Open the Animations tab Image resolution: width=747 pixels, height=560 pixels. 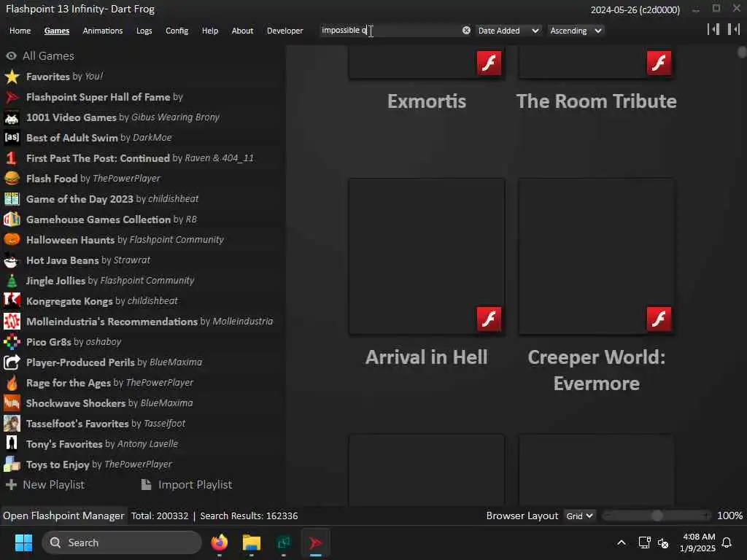102,31
